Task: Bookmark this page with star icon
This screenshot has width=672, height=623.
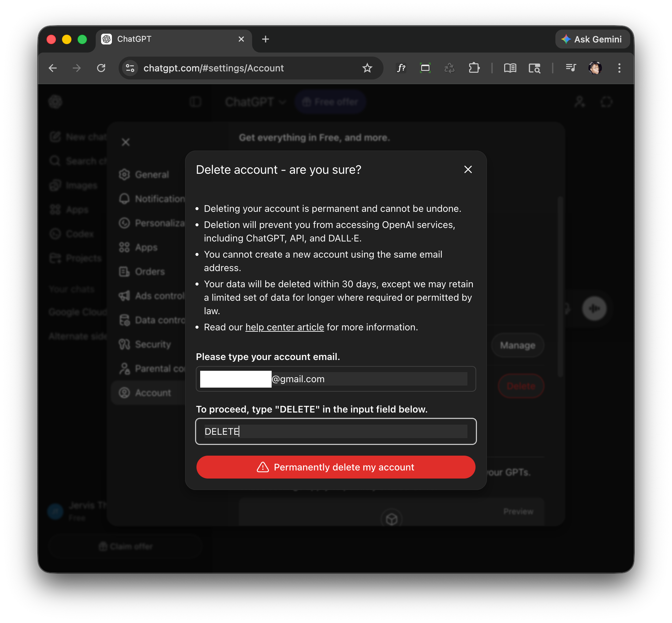Action: tap(367, 68)
